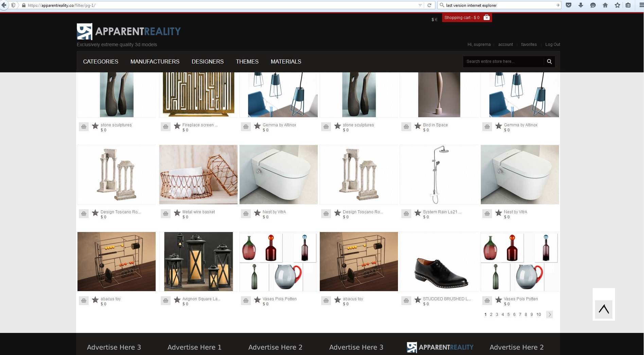Click the browser address bar
Image resolution: width=644 pixels, height=355 pixels.
[x=221, y=5]
